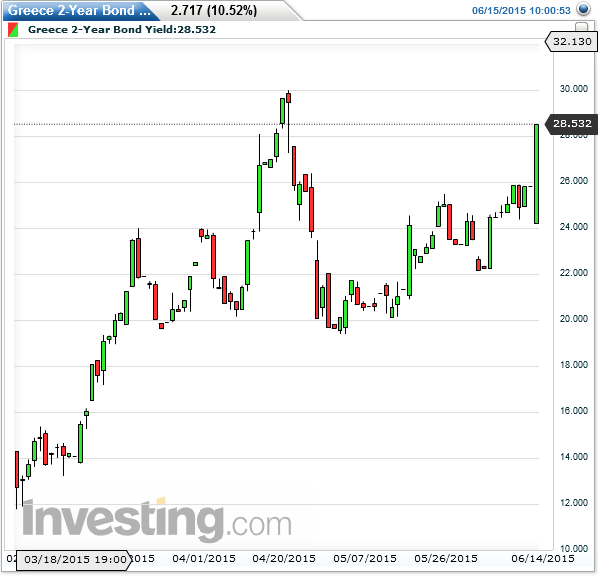Click the 16.000 y-axis label
This screenshot has width=600, height=576.
pyautogui.click(x=573, y=411)
